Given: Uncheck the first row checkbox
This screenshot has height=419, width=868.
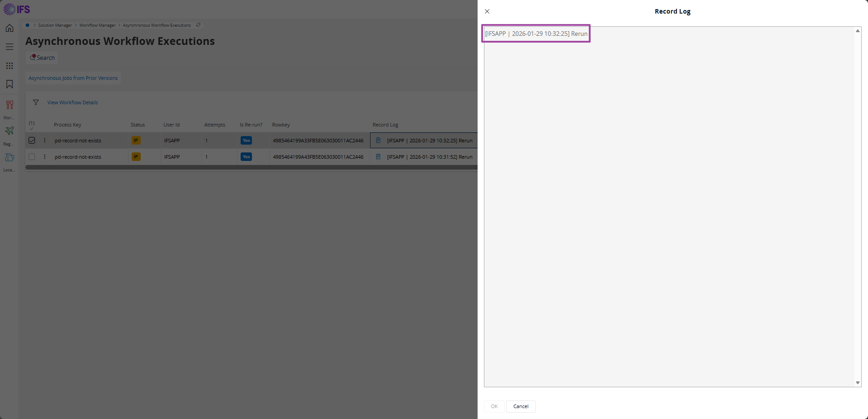Looking at the screenshot, I should [x=32, y=141].
